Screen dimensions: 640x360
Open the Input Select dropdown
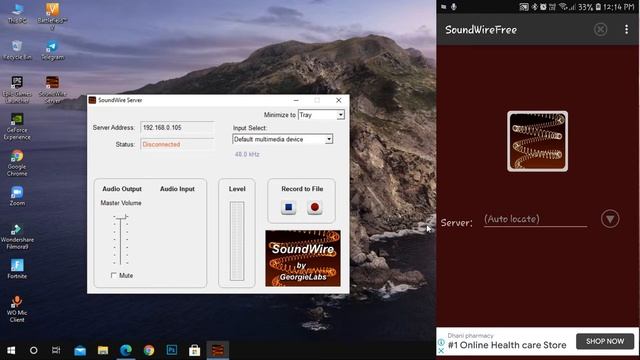[x=329, y=139]
